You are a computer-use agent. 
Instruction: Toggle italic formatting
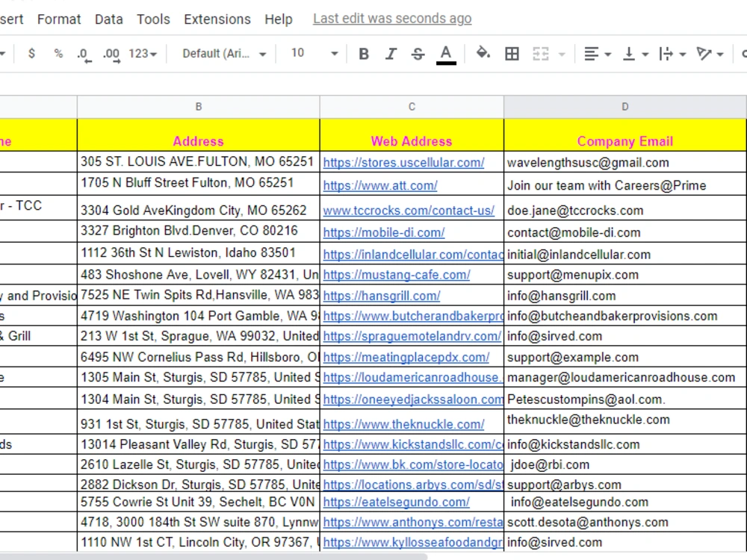point(391,54)
